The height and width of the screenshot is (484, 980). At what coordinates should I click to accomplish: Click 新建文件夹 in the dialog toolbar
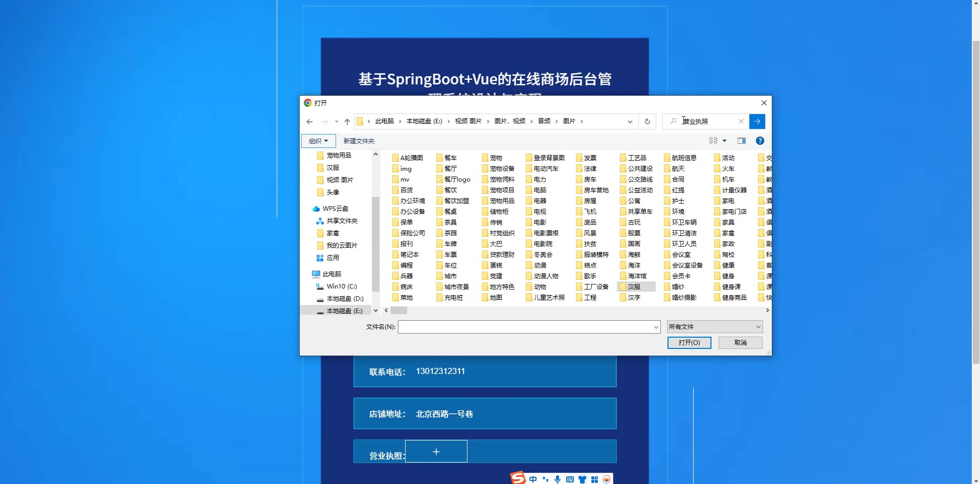(x=359, y=141)
